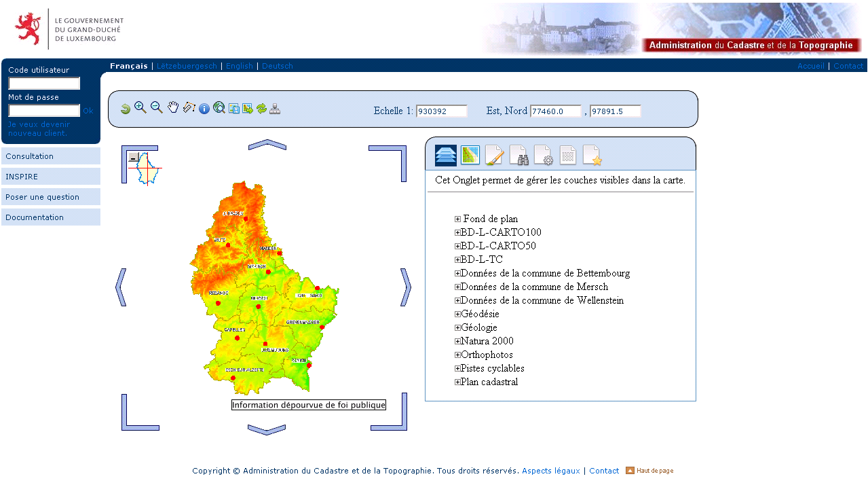Viewport: 868px width, 485px height.
Task: Open the binoculars search tab
Action: coord(519,156)
